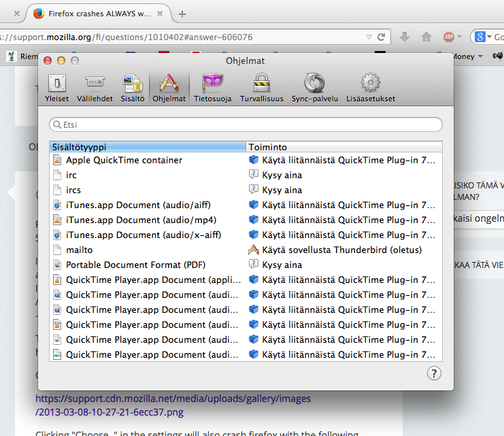The width and height of the screenshot is (504, 436).
Task: Click the browser address bar URL
Action: pos(127,37)
